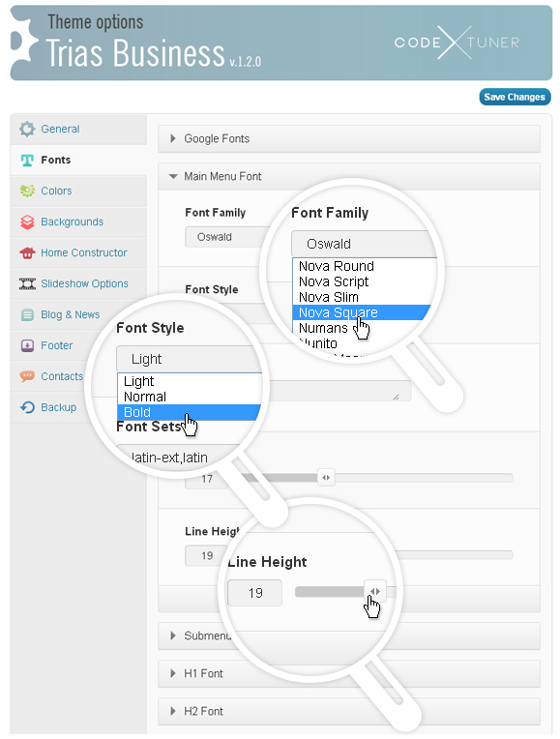The width and height of the screenshot is (560, 739).
Task: Click the CodeXTuner logo
Action: (457, 43)
